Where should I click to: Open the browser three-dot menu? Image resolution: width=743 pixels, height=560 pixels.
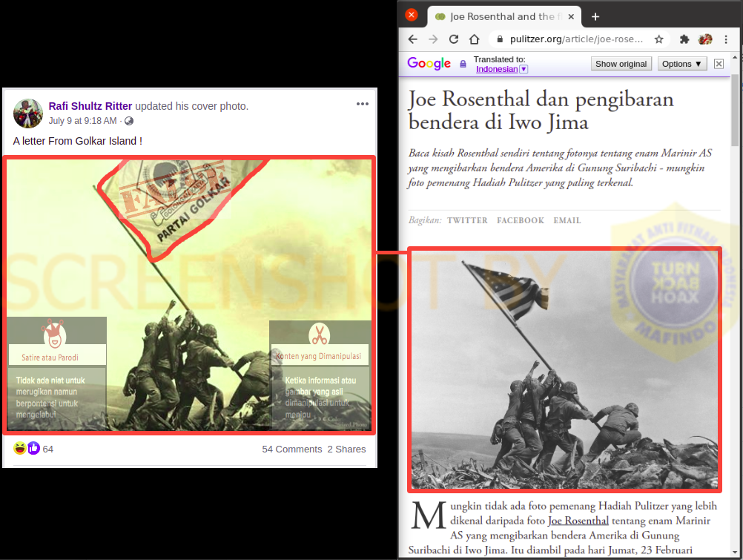pyautogui.click(x=725, y=39)
